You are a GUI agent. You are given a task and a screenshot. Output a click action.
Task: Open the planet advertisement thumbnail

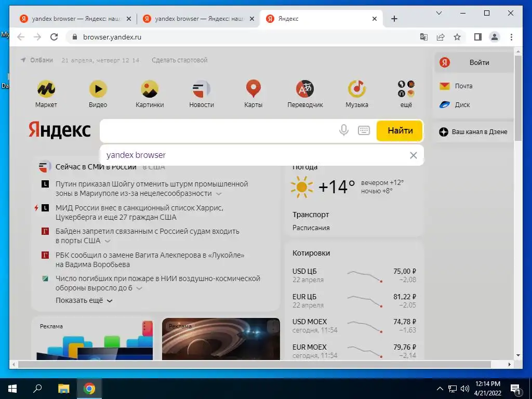(221, 339)
